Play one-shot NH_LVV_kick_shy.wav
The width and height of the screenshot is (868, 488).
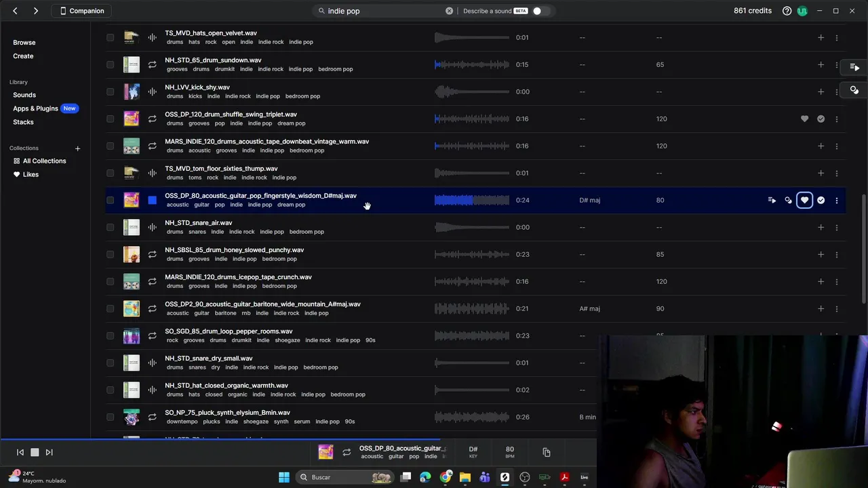pyautogui.click(x=152, y=91)
